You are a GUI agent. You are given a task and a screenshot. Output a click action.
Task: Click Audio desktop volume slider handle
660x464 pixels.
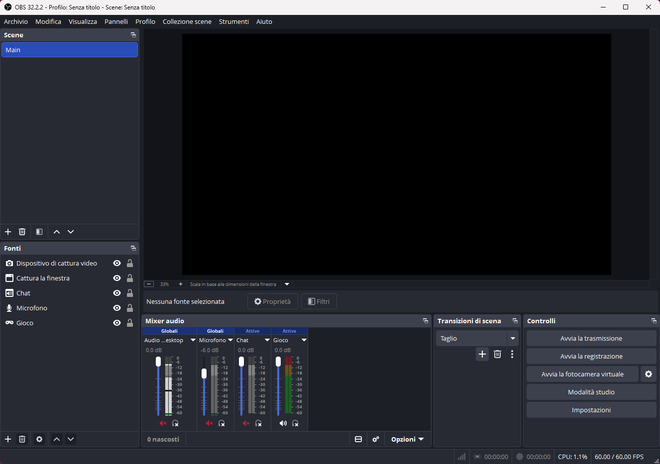point(158,362)
